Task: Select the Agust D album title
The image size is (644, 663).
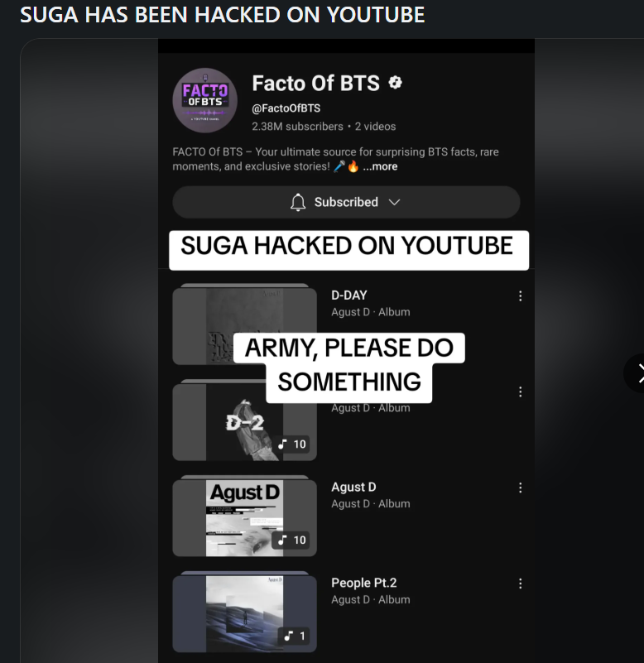Action: [x=353, y=487]
